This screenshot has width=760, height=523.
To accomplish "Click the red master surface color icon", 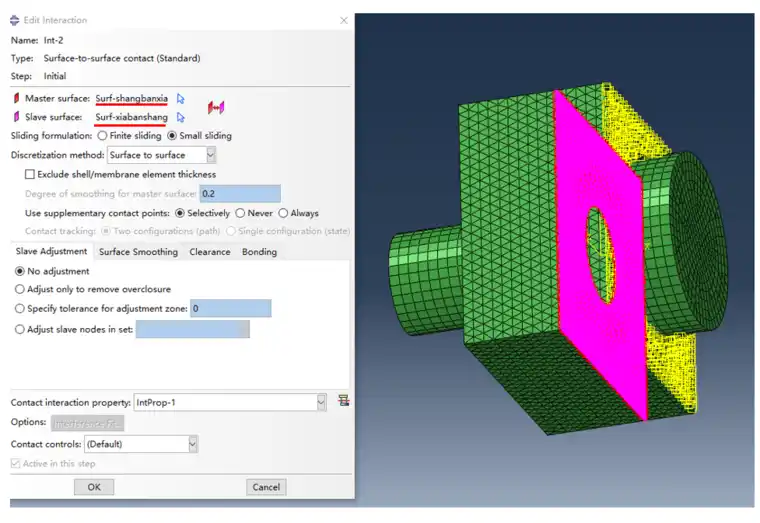I will point(16,98).
